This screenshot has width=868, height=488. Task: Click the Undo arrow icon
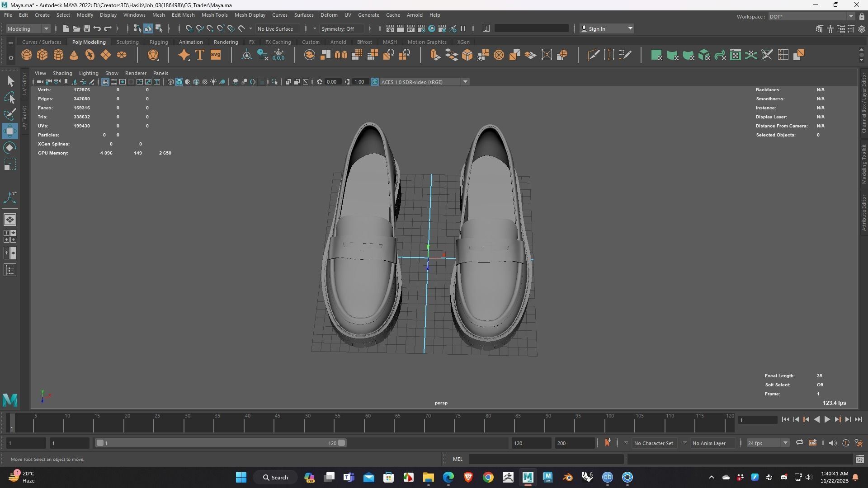pyautogui.click(x=97, y=28)
